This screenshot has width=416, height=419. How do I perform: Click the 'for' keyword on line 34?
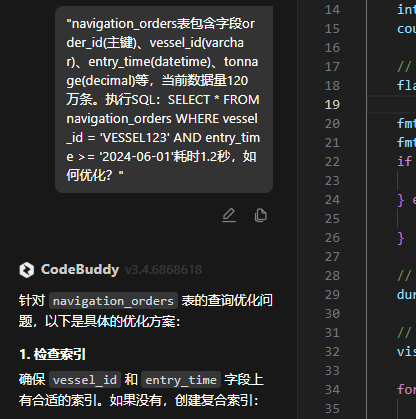406,390
